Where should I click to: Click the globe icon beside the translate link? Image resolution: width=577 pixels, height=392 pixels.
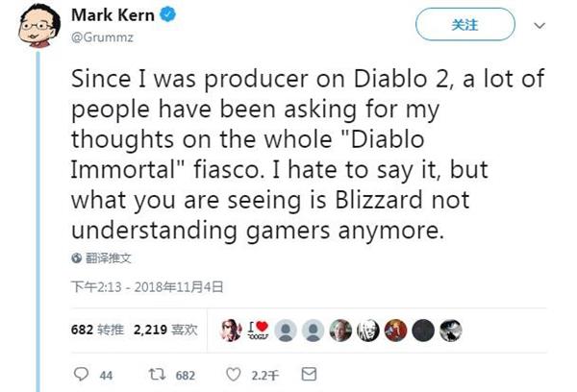(78, 258)
